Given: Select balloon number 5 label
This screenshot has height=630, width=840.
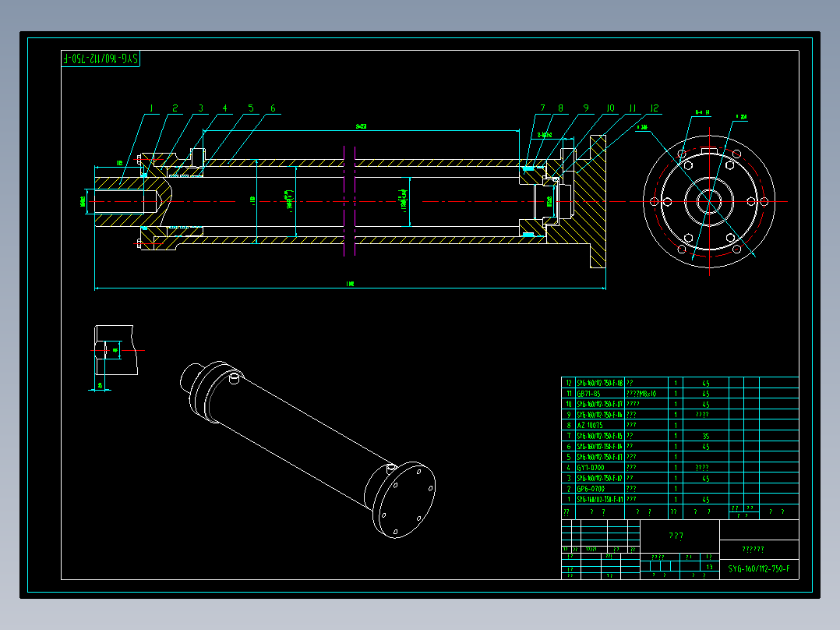Looking at the screenshot, I should 251,108.
